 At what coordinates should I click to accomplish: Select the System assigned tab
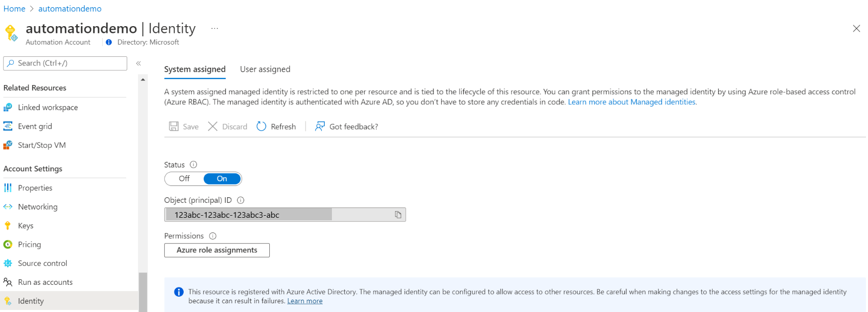pos(195,69)
